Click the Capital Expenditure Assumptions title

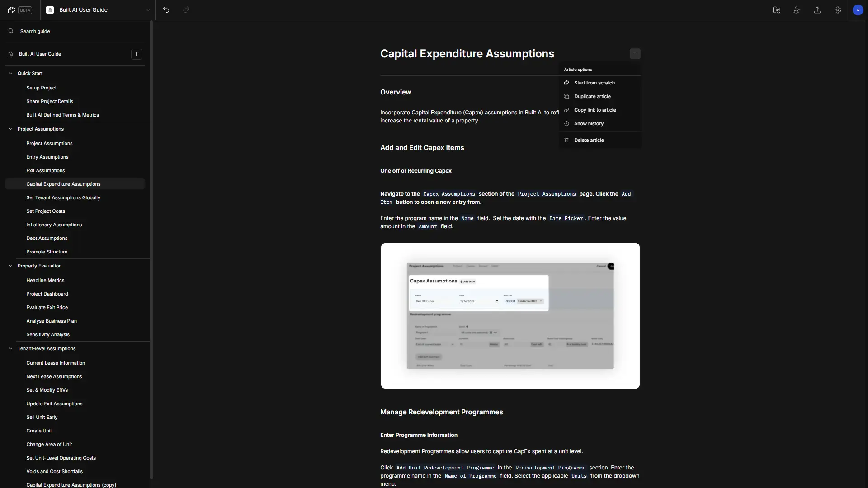click(467, 54)
